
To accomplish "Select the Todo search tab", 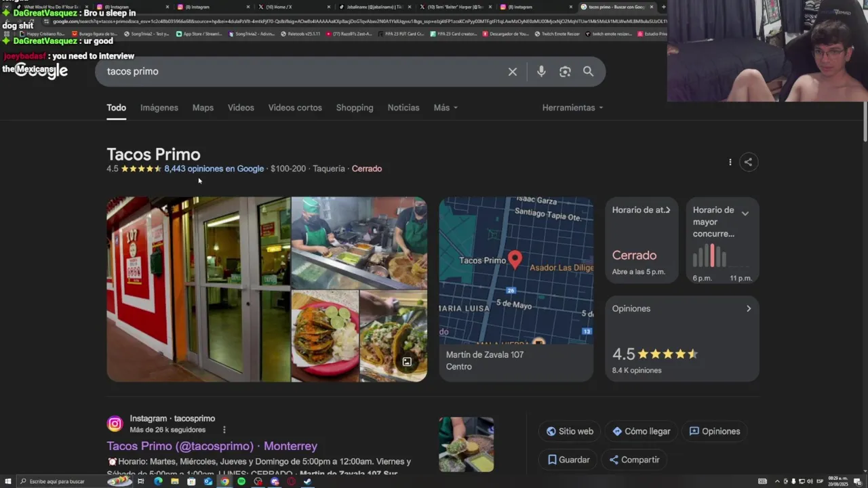I will point(116,108).
